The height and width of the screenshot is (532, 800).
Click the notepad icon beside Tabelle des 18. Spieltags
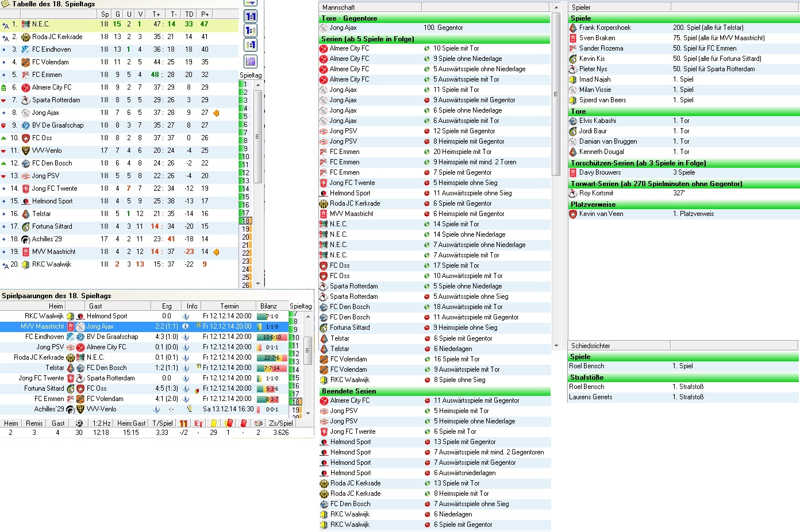(5, 3)
